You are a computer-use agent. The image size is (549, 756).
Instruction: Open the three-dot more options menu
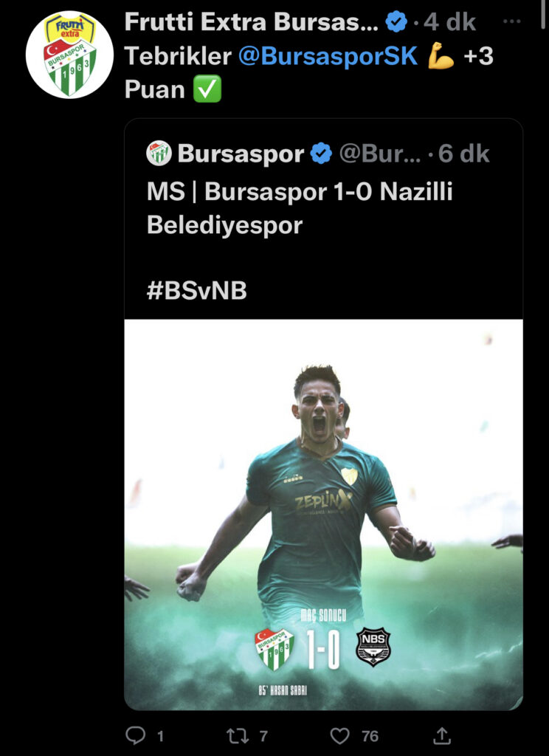[511, 21]
